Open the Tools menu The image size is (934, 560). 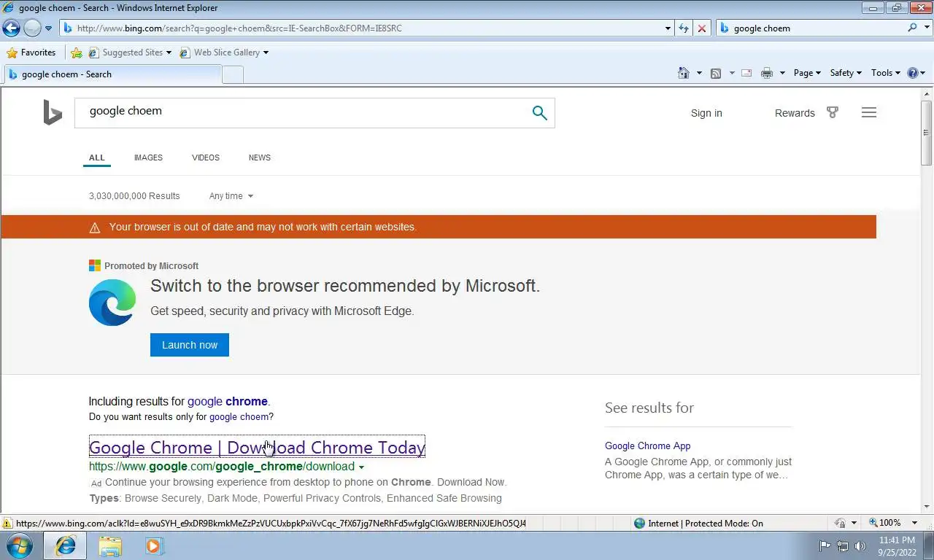[886, 73]
